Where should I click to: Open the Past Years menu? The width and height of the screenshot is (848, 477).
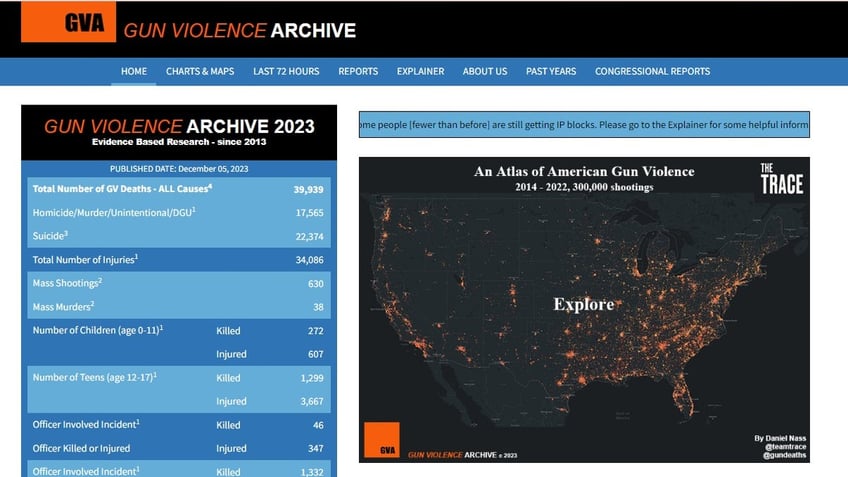[551, 71]
